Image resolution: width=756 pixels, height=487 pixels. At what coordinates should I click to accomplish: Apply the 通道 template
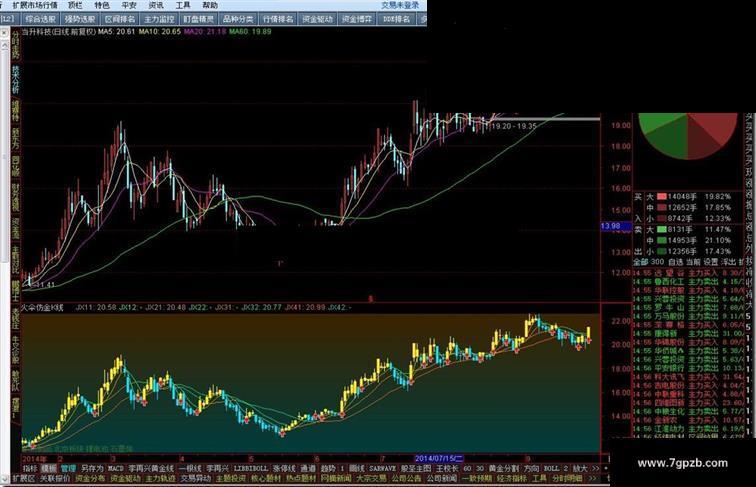[308, 468]
